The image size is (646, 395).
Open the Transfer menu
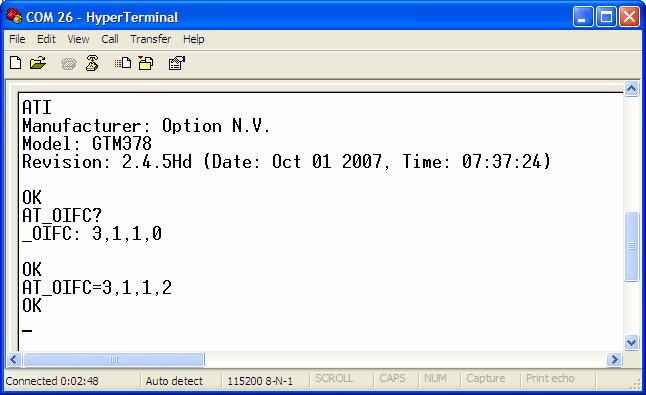tap(150, 39)
